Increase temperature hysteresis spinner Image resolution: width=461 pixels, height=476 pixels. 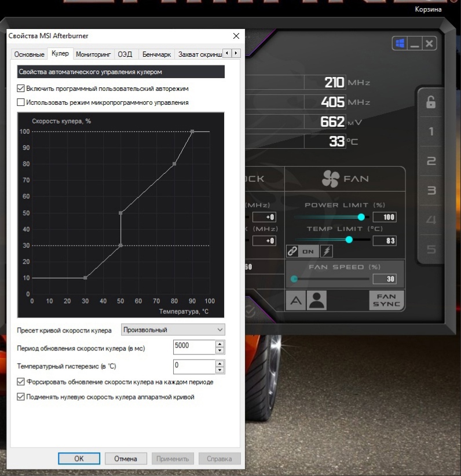pos(220,364)
